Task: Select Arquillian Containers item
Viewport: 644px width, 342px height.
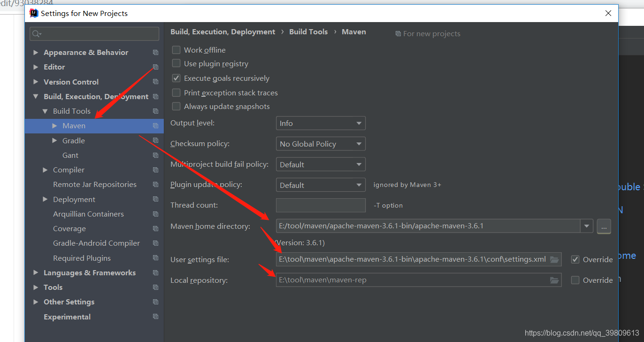Action: (x=88, y=214)
